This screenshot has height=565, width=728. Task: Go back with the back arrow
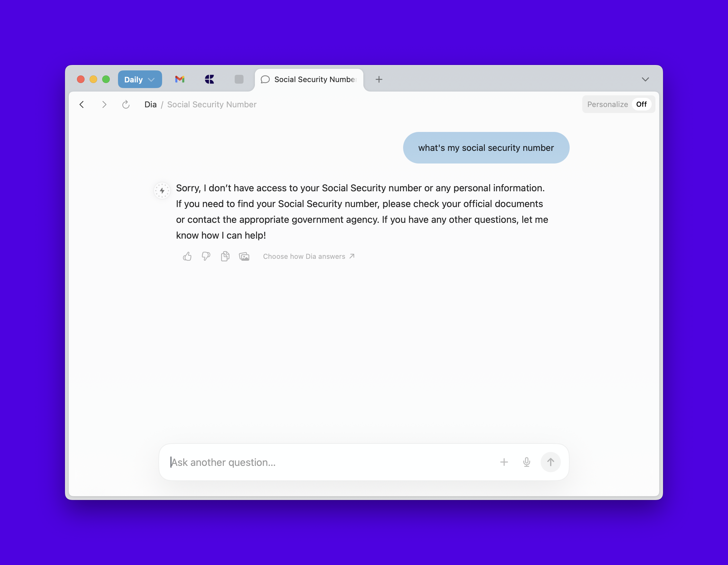click(x=82, y=104)
